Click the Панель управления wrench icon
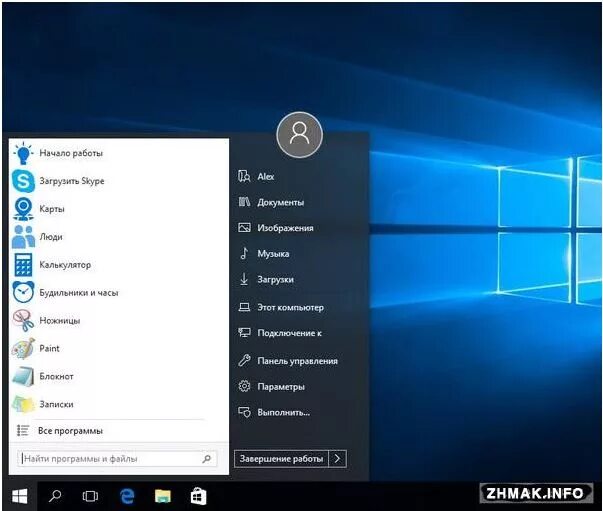The height and width of the screenshot is (511, 603). [244, 361]
